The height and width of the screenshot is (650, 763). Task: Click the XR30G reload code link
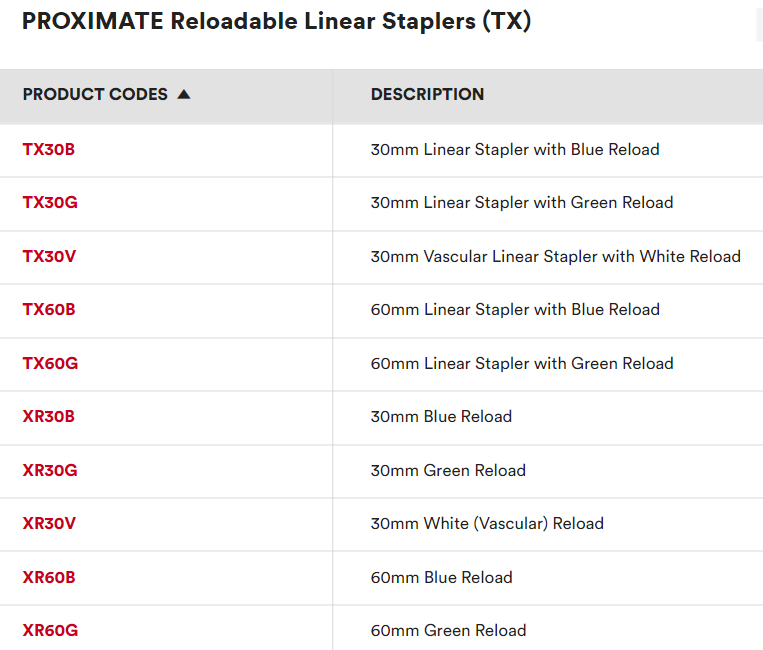[50, 470]
